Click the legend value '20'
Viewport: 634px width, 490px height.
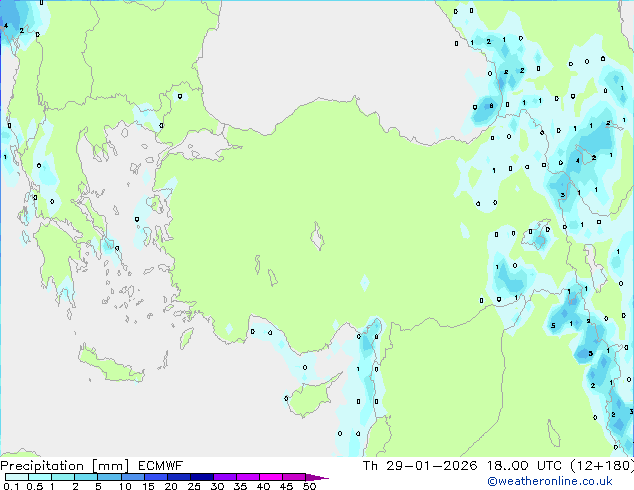click(x=171, y=486)
